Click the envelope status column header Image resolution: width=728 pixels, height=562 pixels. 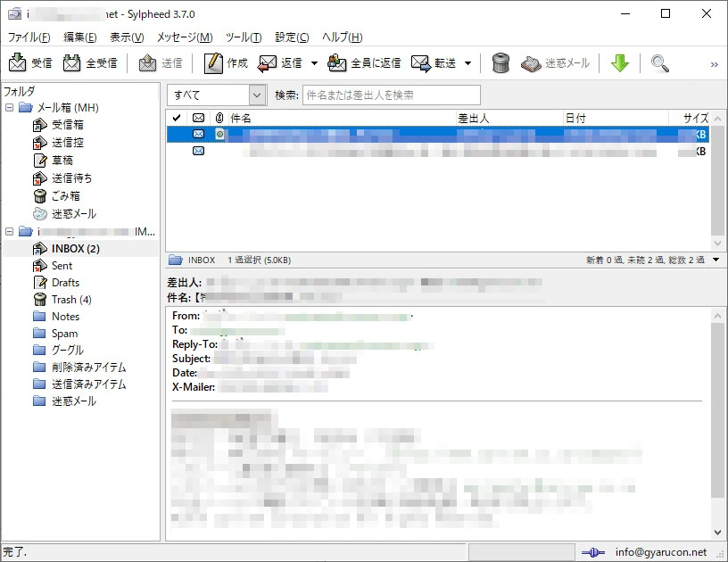pos(198,118)
